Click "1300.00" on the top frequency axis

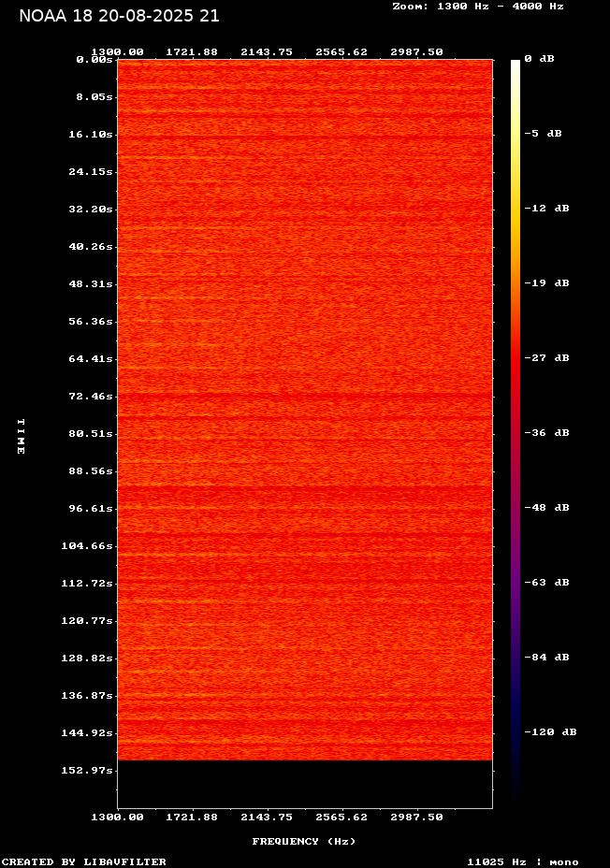(x=117, y=52)
